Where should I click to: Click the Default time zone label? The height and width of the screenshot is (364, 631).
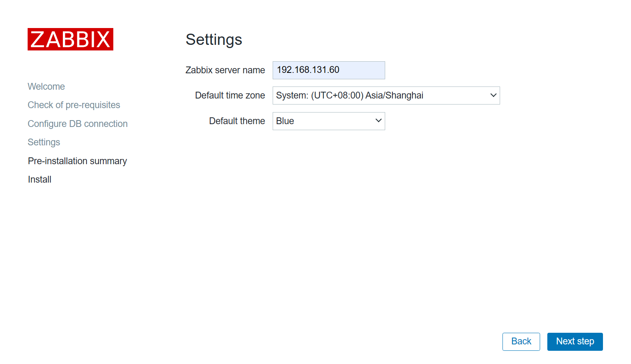[x=230, y=95]
